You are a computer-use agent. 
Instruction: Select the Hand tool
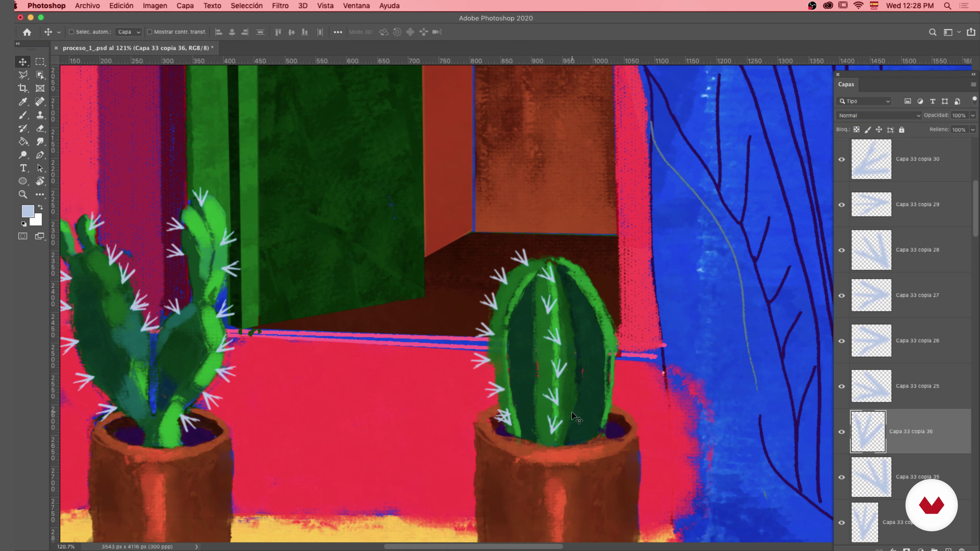point(40,181)
